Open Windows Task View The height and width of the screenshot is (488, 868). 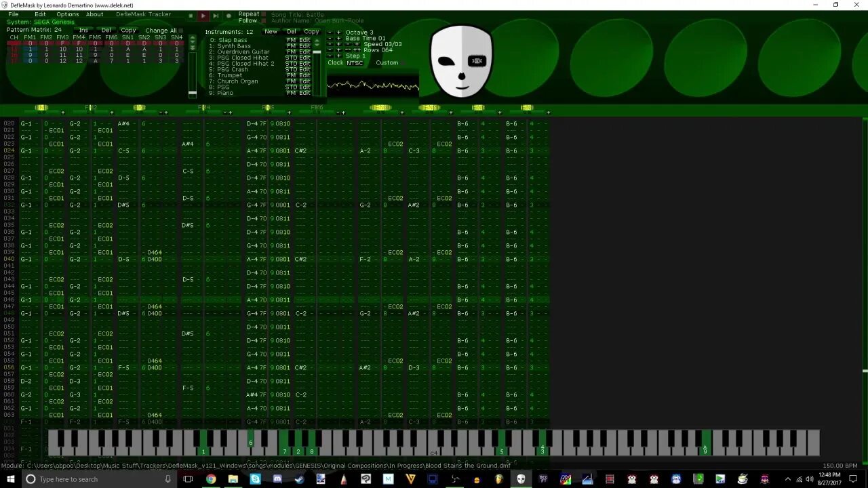click(x=189, y=479)
